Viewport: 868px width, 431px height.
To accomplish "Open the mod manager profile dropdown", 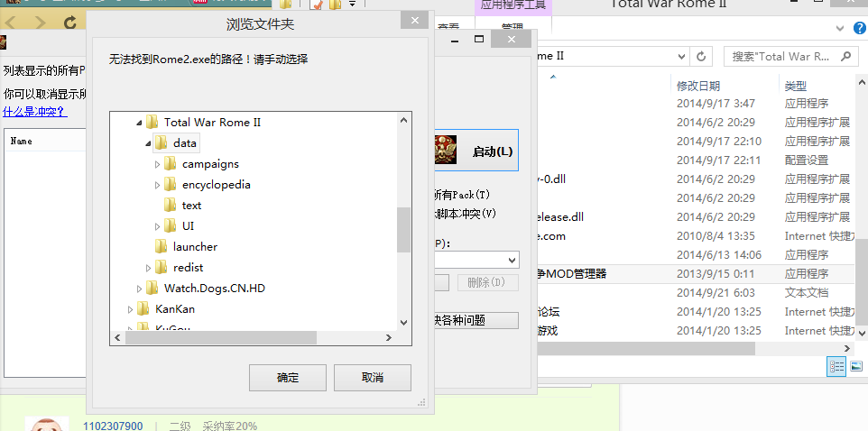I will pos(511,260).
